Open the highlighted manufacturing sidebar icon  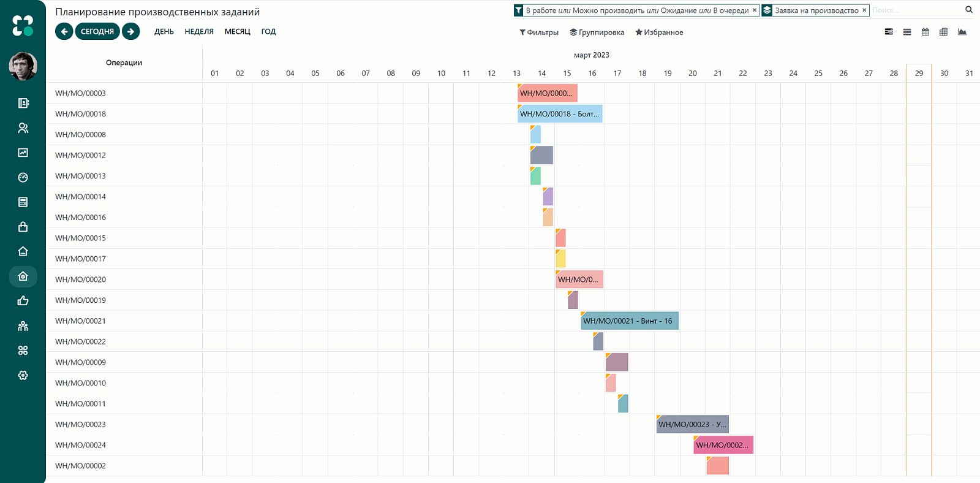[23, 276]
